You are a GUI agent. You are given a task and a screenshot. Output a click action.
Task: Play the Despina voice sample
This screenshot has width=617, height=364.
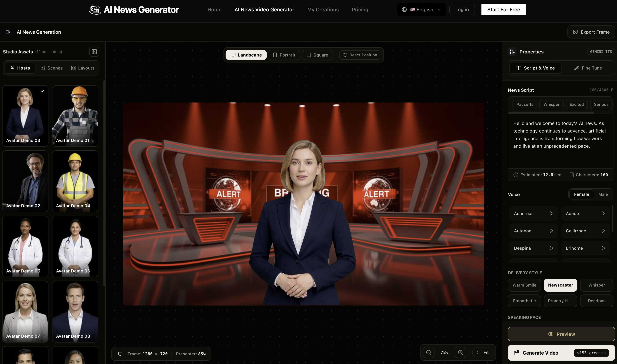click(x=551, y=248)
